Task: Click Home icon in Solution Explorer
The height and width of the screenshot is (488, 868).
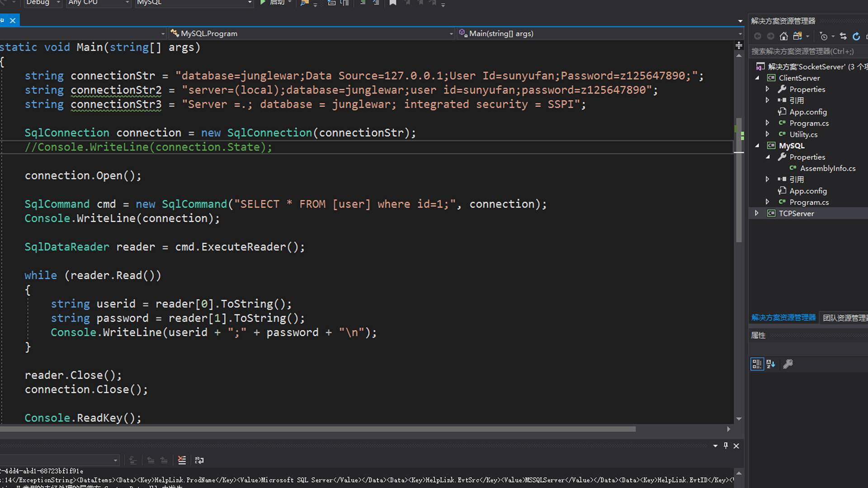Action: [x=784, y=36]
